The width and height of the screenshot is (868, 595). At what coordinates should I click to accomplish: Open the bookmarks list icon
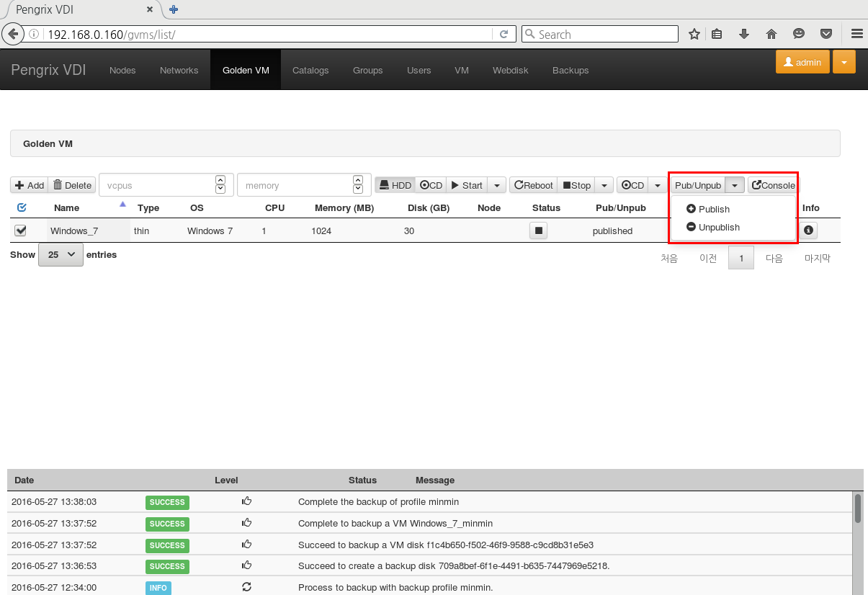pyautogui.click(x=717, y=34)
